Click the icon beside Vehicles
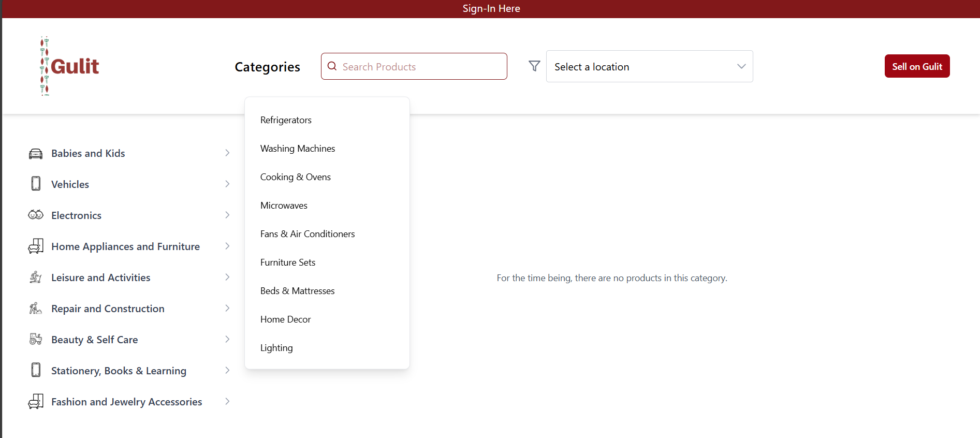 [x=36, y=184]
